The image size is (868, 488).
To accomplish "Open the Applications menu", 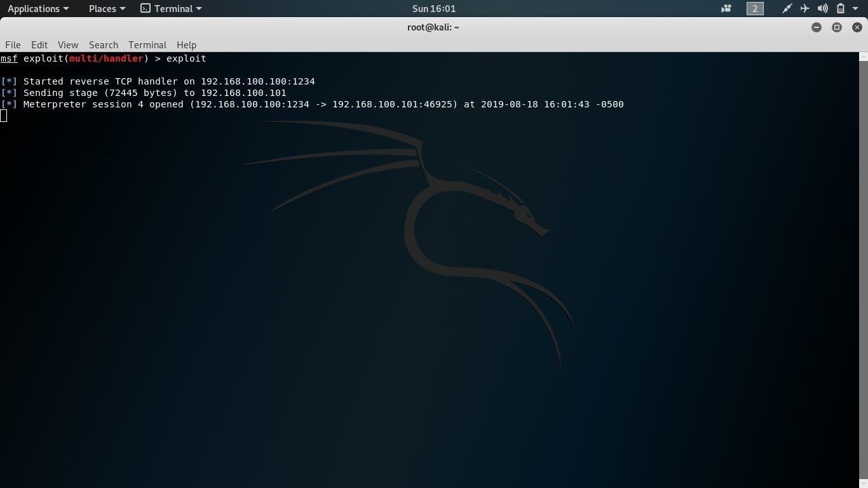I will [37, 8].
